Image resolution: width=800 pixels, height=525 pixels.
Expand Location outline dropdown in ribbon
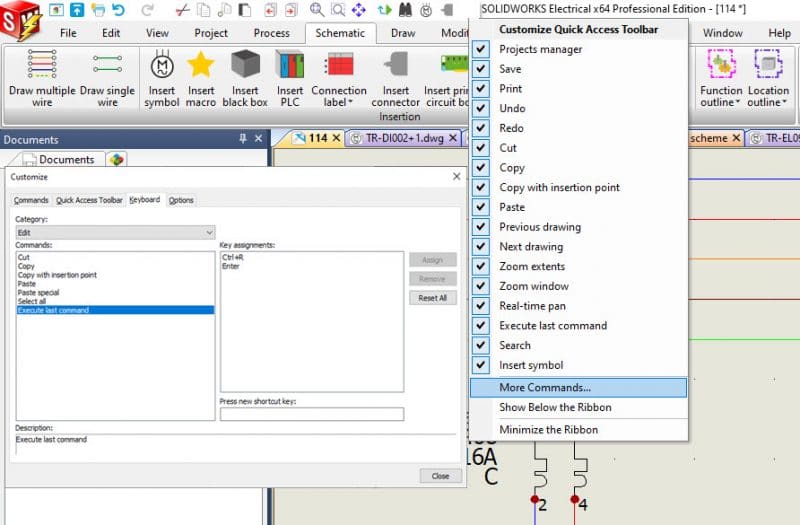click(x=784, y=102)
